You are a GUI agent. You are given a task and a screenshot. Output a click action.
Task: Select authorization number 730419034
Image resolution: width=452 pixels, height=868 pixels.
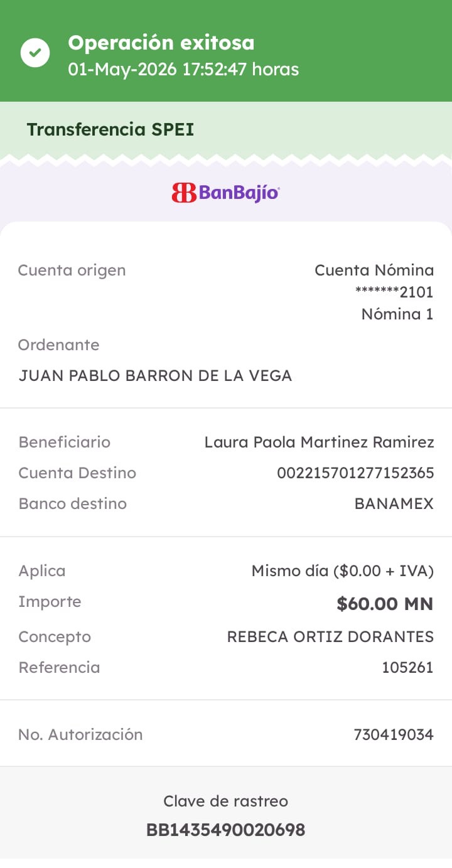pos(394,735)
